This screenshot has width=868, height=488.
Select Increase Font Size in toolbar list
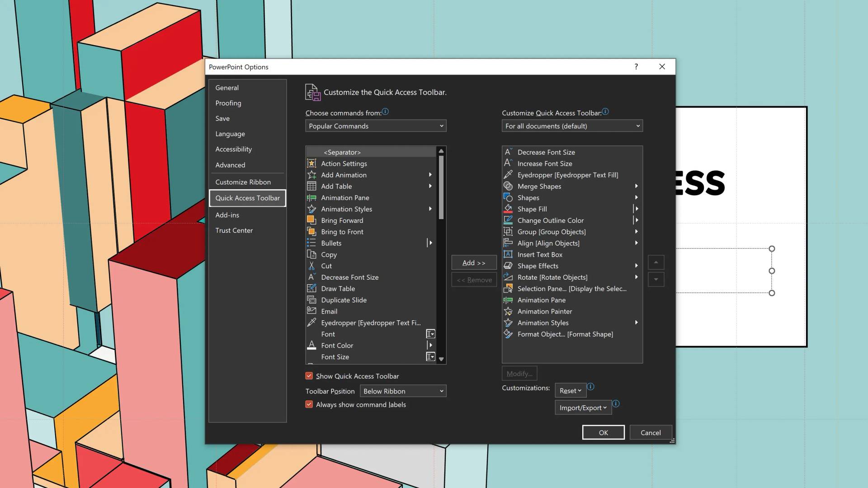572,164
